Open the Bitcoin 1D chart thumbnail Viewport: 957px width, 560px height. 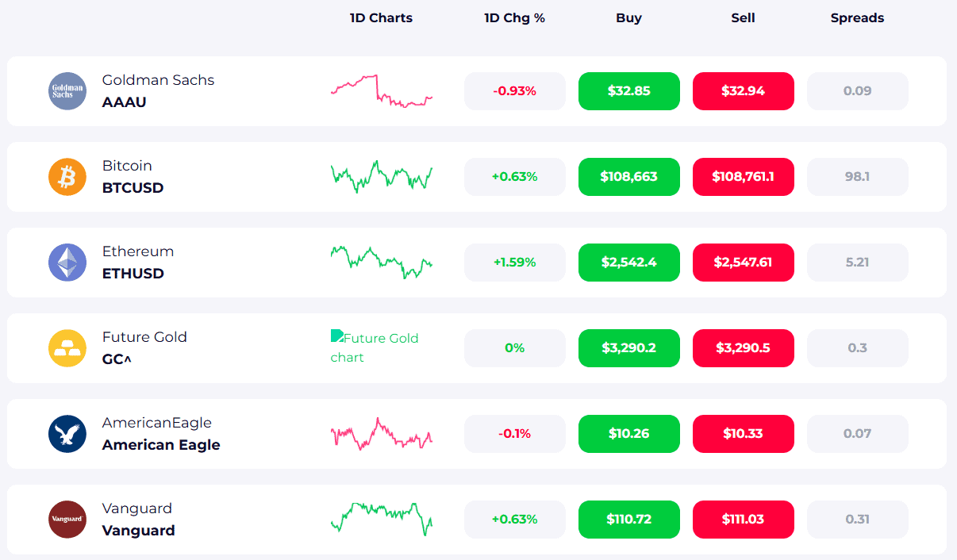[x=381, y=177]
